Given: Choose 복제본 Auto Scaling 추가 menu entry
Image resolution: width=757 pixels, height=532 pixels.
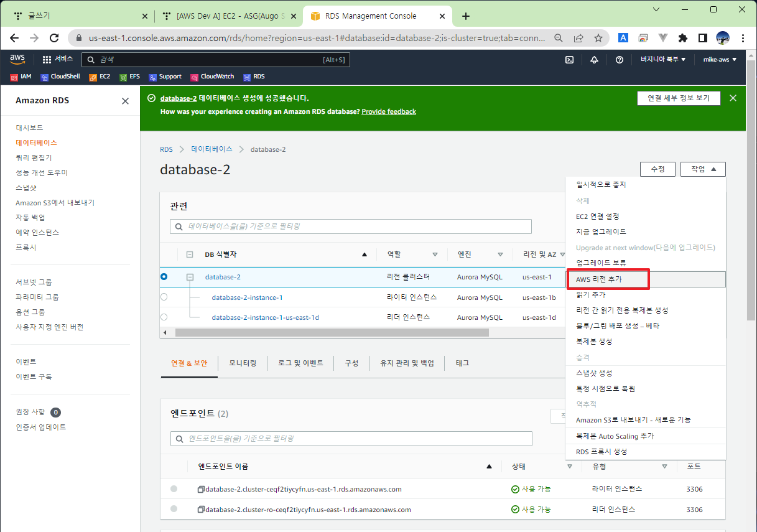Looking at the screenshot, I should [645, 436].
